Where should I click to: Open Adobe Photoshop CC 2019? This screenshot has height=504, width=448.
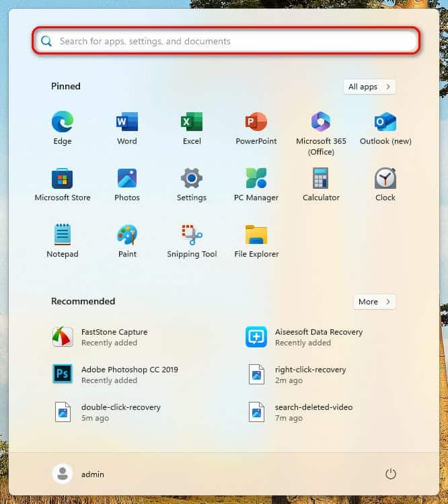pos(115,375)
